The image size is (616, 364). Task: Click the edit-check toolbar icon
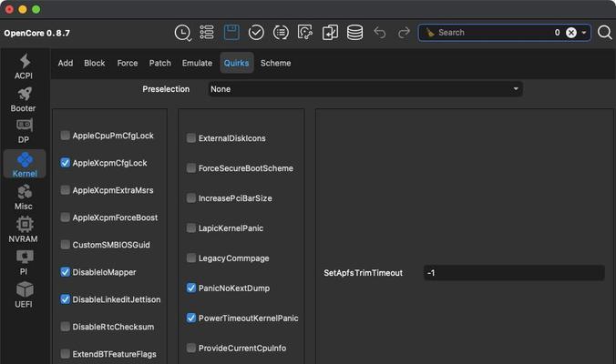point(305,33)
